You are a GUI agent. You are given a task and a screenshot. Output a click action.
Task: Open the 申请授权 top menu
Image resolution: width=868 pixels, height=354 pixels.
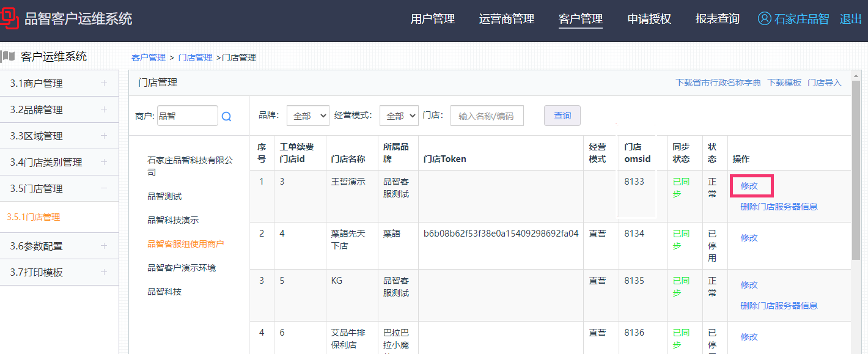click(x=649, y=19)
